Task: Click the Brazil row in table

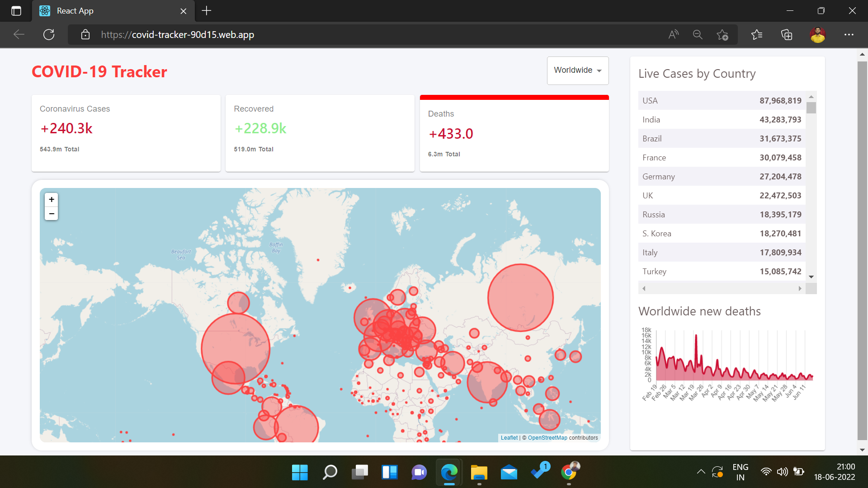Action: [x=722, y=138]
